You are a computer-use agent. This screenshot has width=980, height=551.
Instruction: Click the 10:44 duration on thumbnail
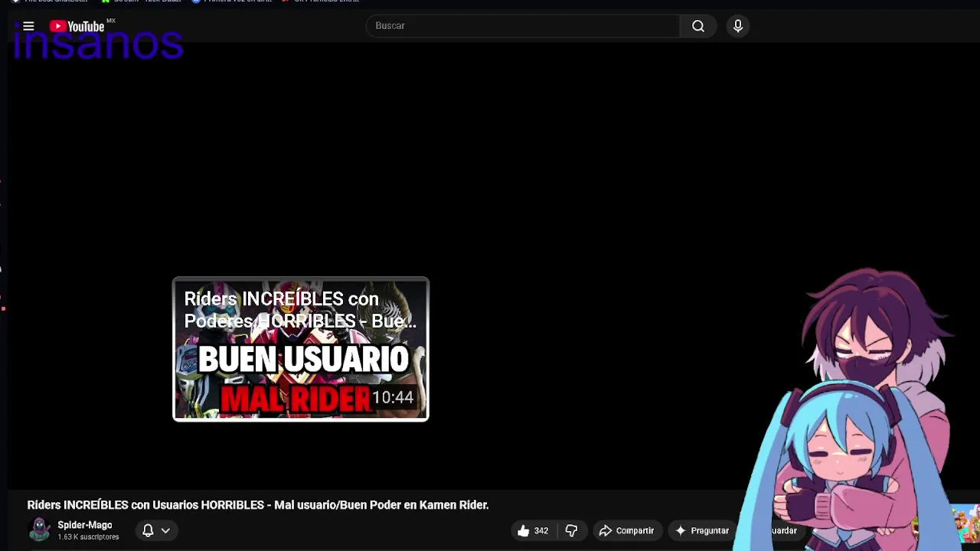coord(393,397)
